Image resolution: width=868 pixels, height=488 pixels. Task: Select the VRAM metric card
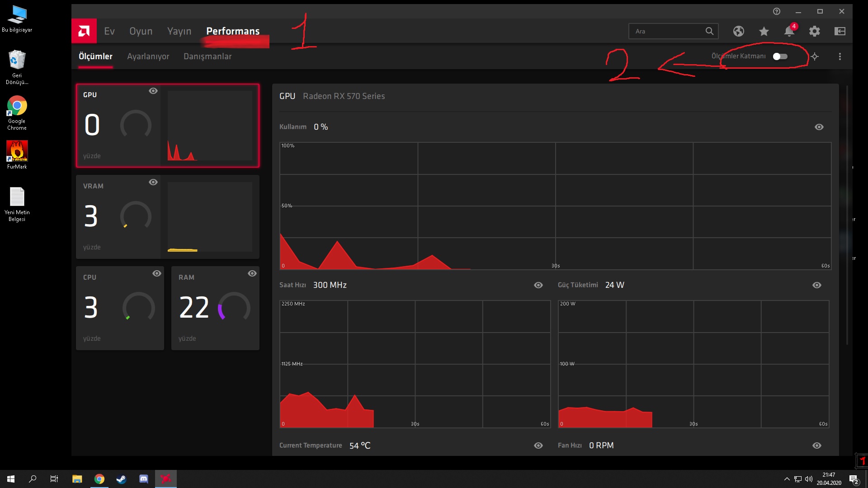168,217
